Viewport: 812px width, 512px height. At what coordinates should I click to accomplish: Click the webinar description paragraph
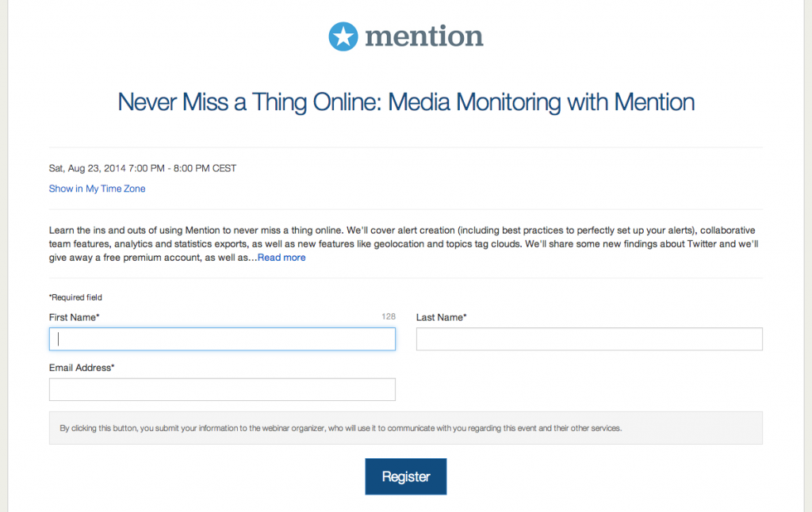coord(404,244)
